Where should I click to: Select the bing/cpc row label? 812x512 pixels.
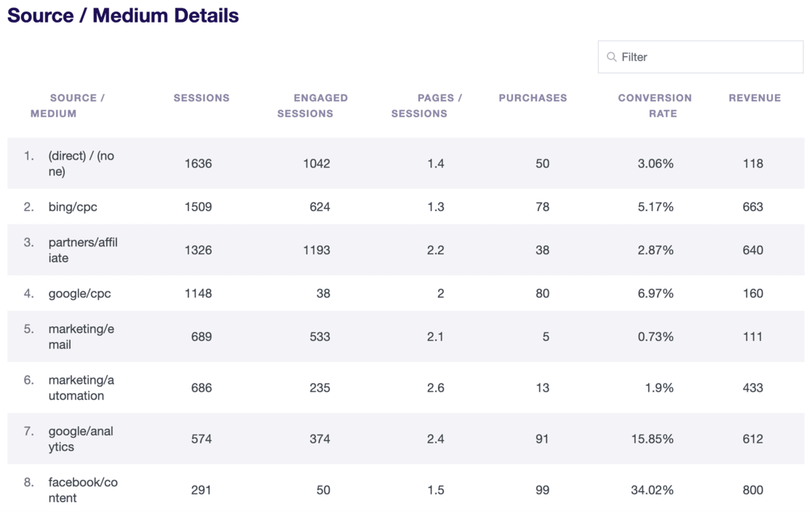click(x=73, y=207)
